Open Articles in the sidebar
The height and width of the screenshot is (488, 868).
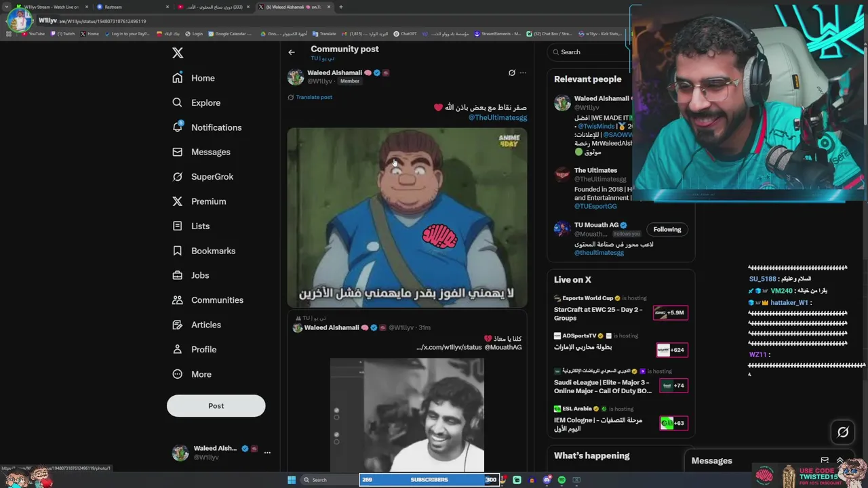coord(196,325)
